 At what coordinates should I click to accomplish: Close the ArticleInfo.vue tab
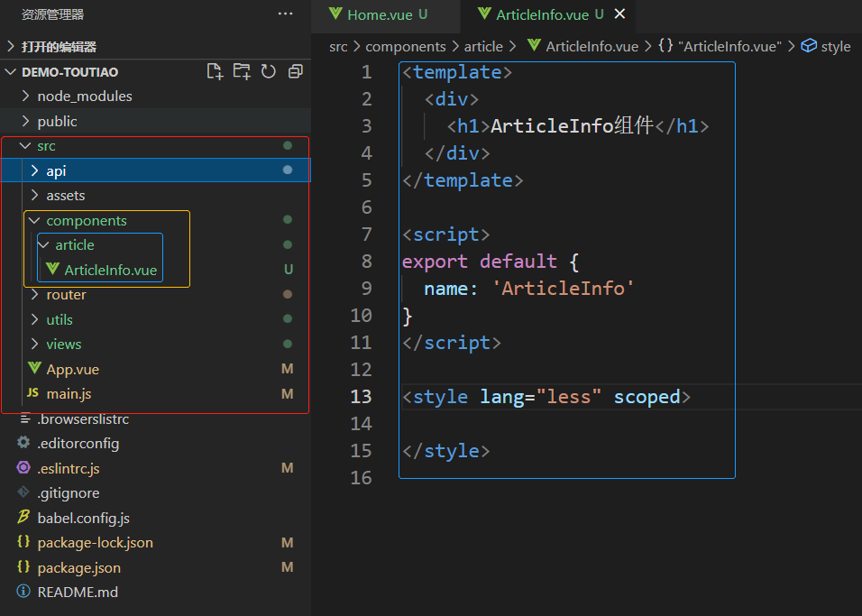[x=619, y=14]
